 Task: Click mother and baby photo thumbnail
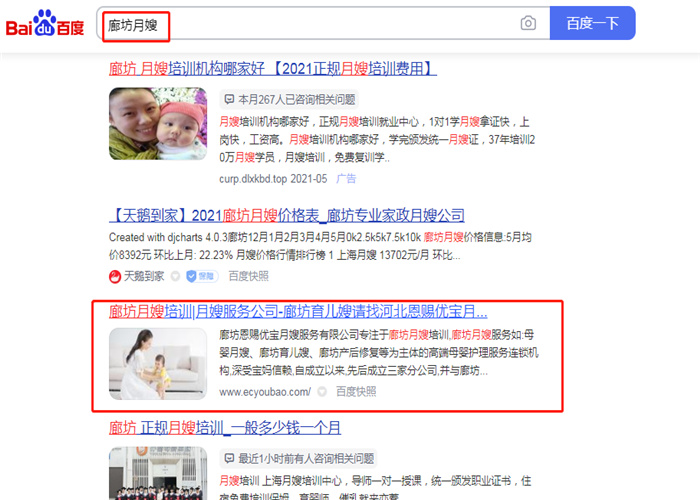pos(158,124)
